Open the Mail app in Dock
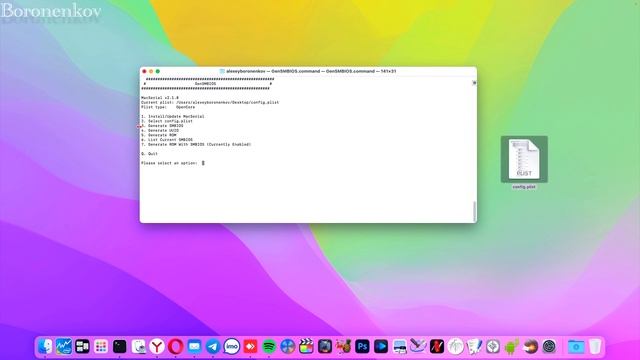 pos(194,347)
